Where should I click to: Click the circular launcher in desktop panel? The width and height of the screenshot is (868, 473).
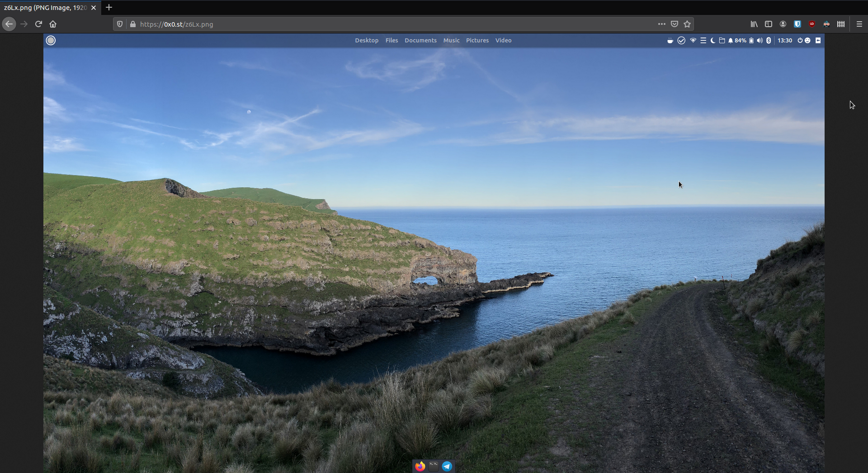51,40
